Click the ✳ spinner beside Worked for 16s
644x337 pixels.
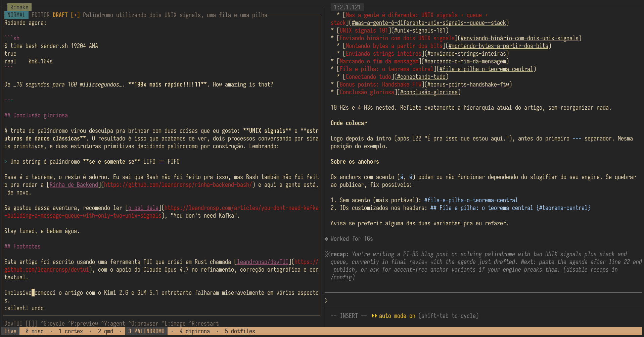pyautogui.click(x=326, y=239)
